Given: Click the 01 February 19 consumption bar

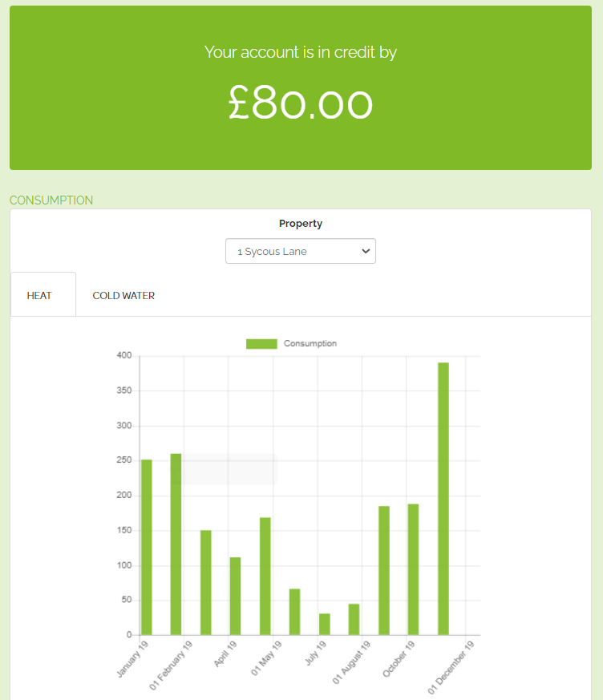Looking at the screenshot, I should click(176, 544).
